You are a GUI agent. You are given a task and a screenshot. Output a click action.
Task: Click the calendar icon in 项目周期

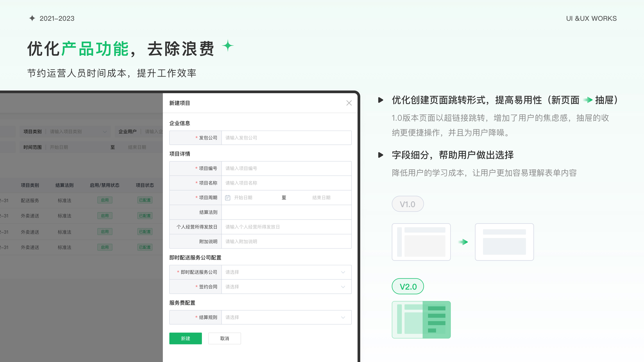pos(227,198)
